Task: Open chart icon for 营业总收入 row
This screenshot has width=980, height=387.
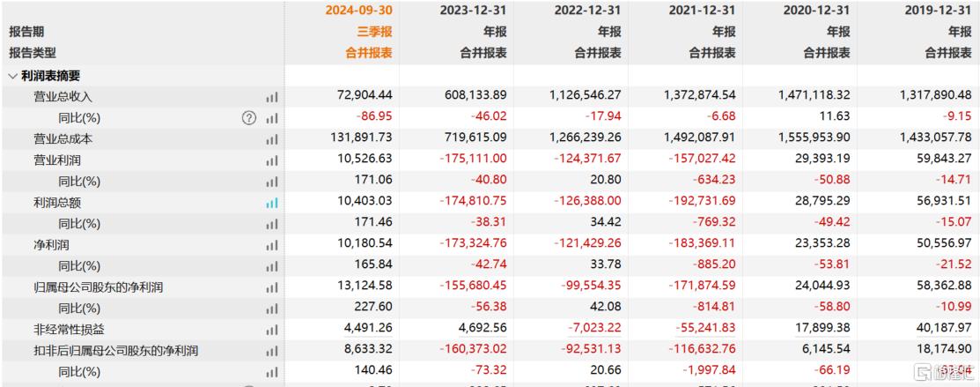Action: 272,97
